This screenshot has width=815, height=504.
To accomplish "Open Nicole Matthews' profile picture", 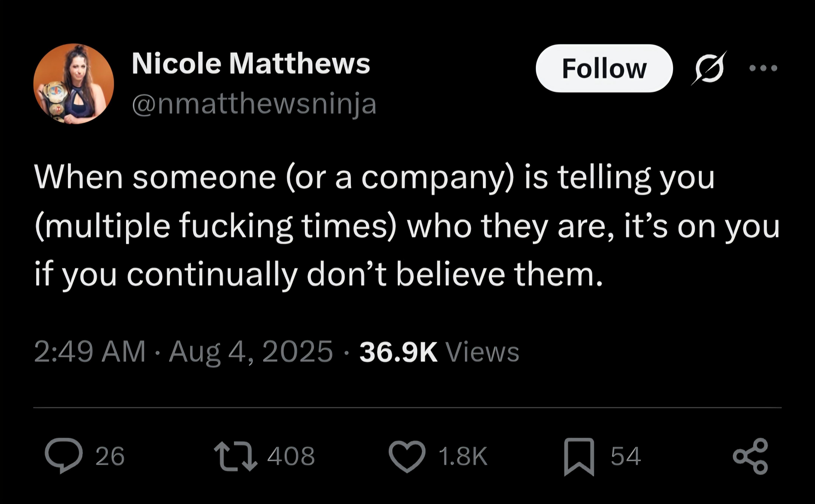I will click(74, 84).
